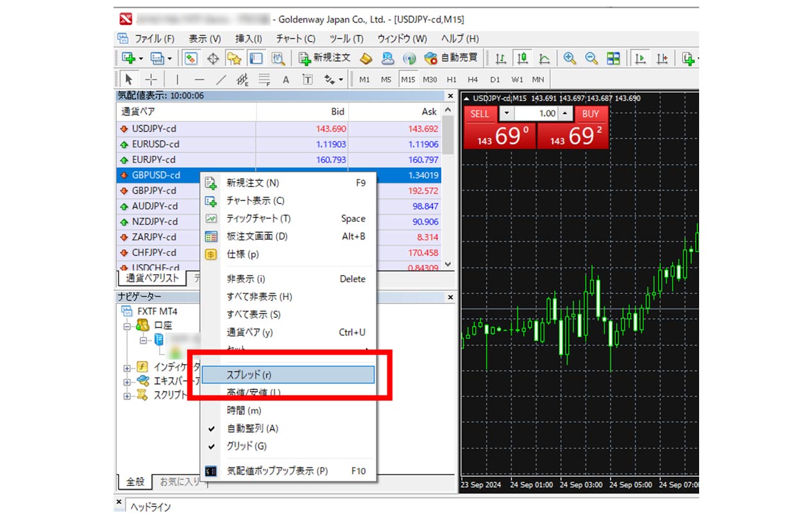This screenshot has height=518, width=812.
Task: Toggle the Navigator folder-star icon
Action: click(234, 58)
